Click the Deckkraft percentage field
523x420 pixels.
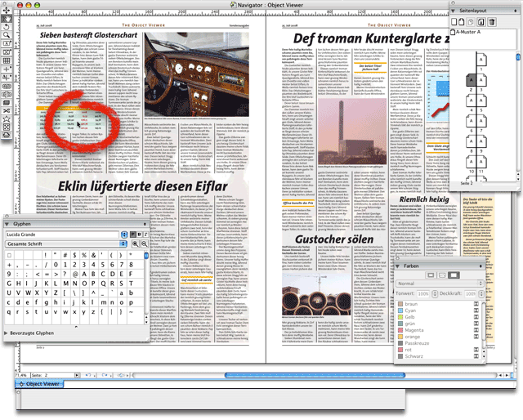(471, 294)
